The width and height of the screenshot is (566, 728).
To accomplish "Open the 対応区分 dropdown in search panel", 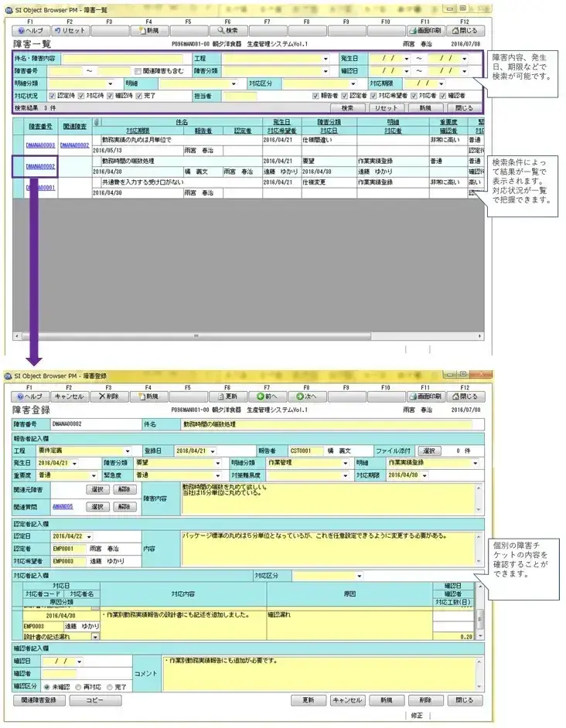I will [x=353, y=83].
